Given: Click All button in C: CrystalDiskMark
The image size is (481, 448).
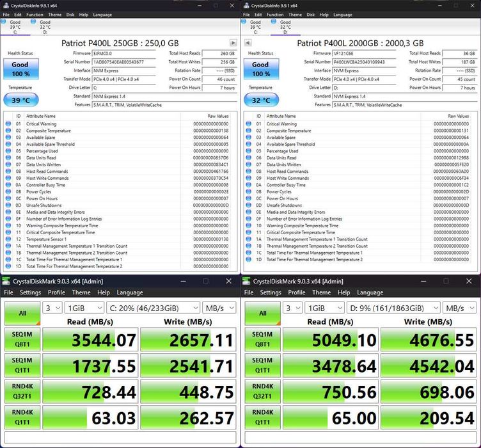Looking at the screenshot, I should [x=22, y=314].
